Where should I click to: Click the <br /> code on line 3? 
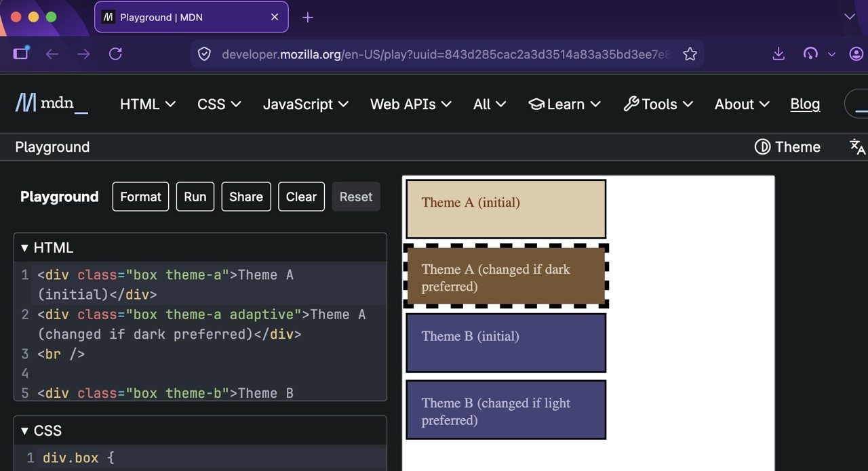tap(61, 354)
